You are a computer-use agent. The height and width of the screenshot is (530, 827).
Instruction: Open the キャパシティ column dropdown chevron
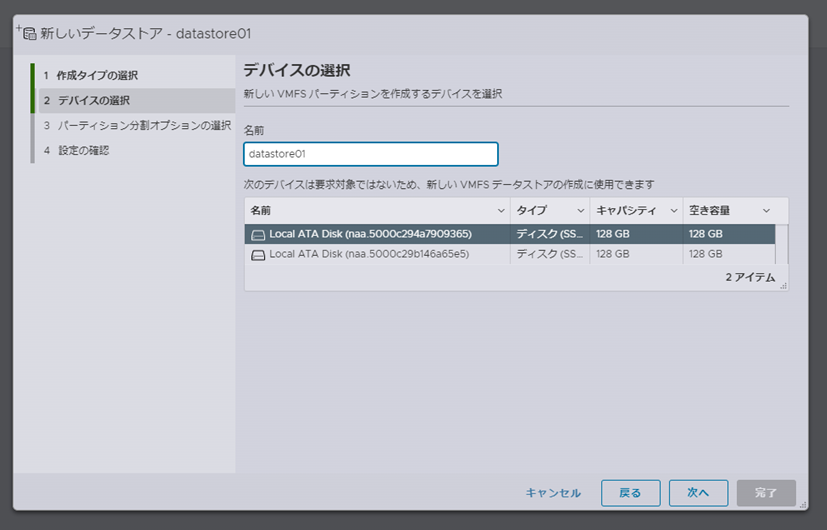coord(674,210)
